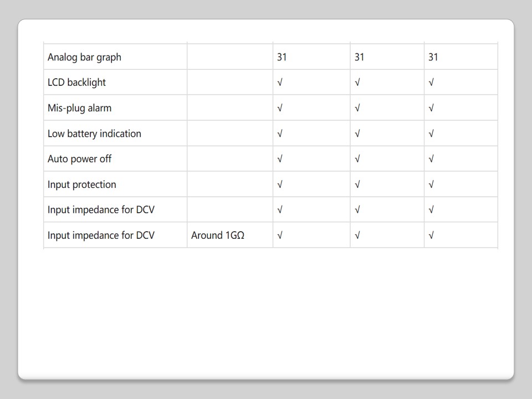
Task: Click the "Analog bar graph" label cell
Action: pos(84,57)
